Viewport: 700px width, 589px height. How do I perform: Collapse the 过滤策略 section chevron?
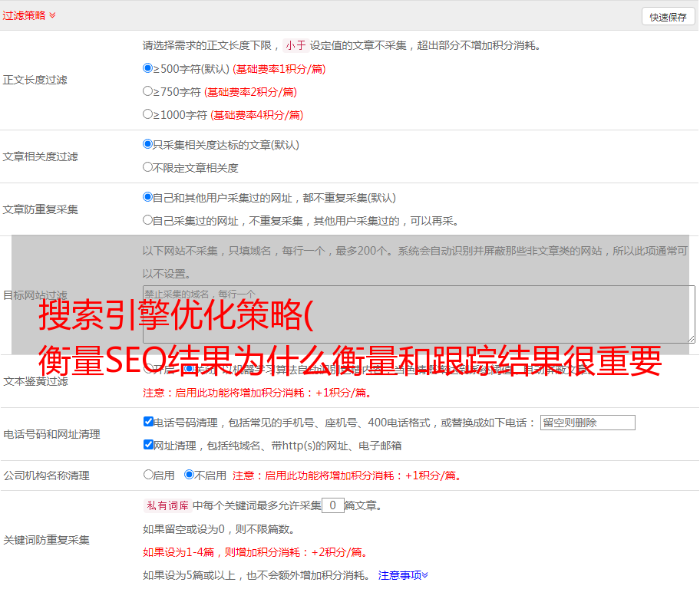click(x=52, y=15)
